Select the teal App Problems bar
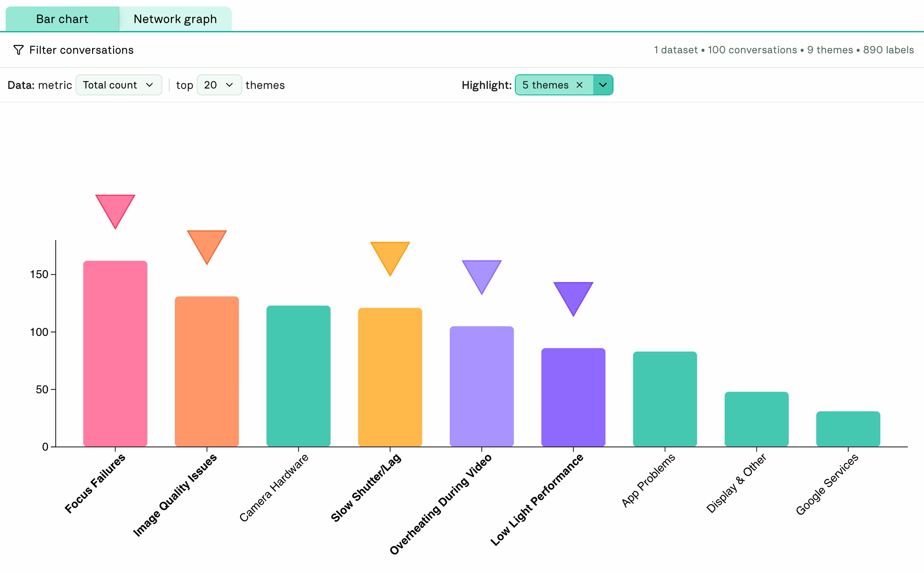The height and width of the screenshot is (573, 924). 665,399
